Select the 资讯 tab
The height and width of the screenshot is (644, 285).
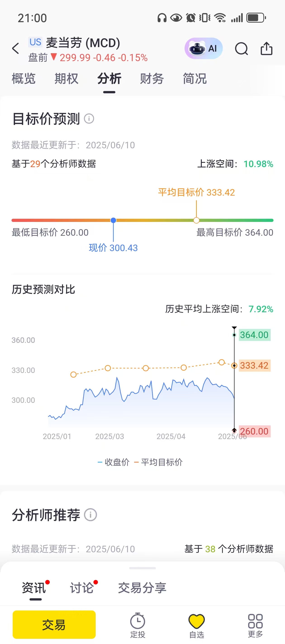34,587
